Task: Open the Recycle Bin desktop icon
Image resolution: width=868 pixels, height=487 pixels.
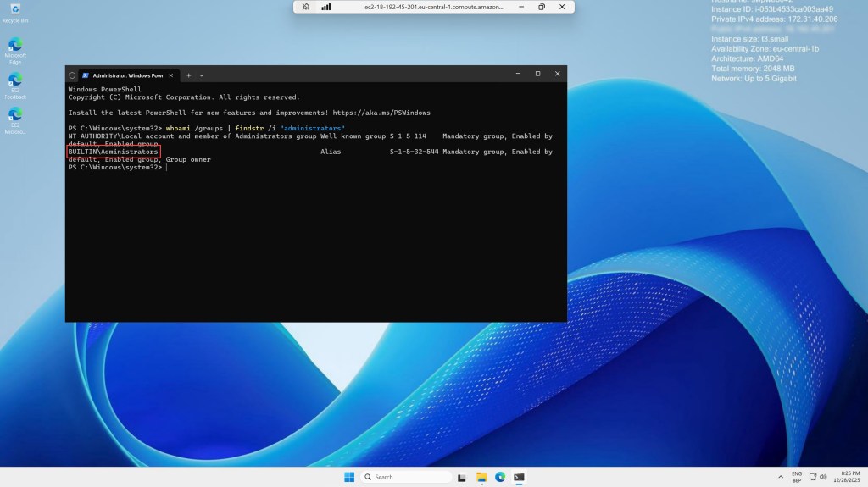Action: click(15, 11)
